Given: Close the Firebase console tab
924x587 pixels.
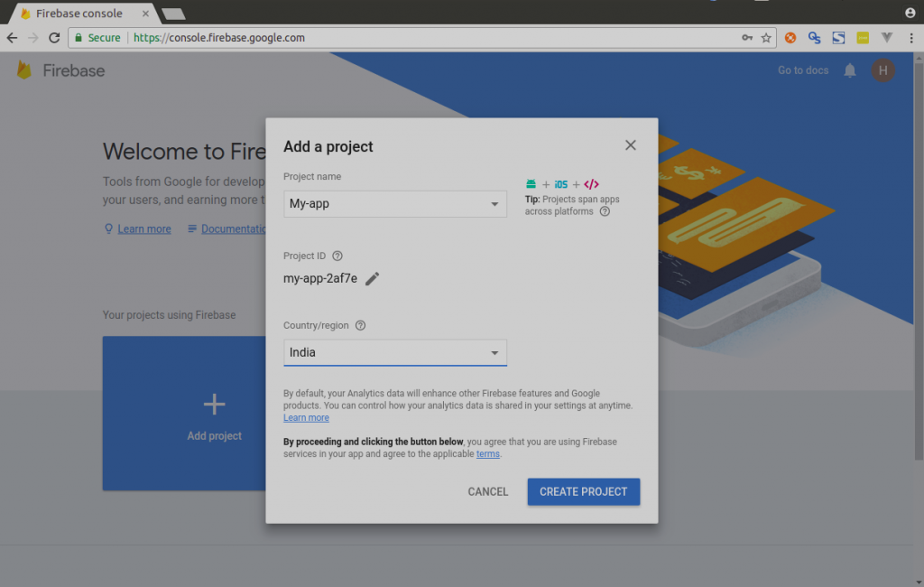Looking at the screenshot, I should (x=145, y=13).
